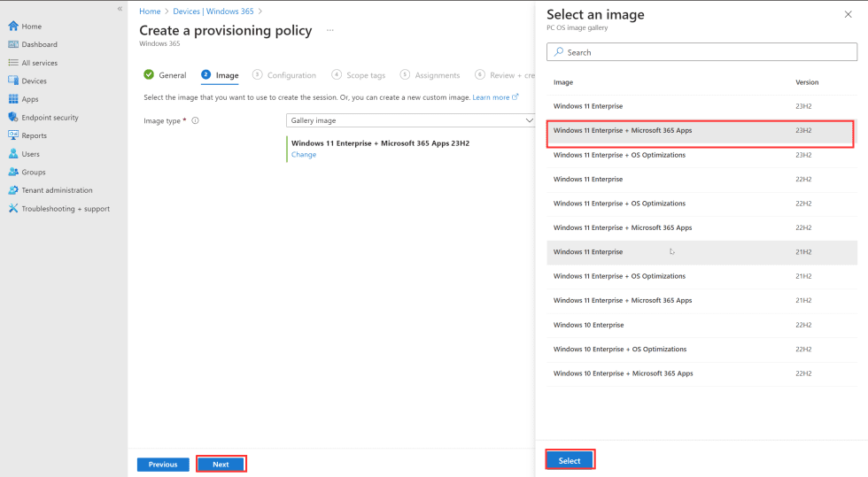This screenshot has height=477, width=868.
Task: Select Windows 10 Enterprise + Microsoft 365 Apps 22H2
Action: point(701,373)
